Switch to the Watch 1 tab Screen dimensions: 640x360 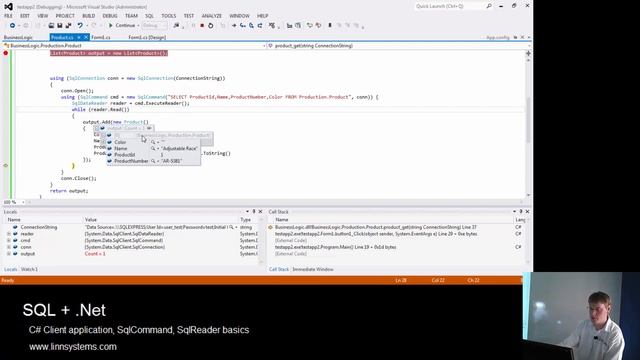click(x=29, y=269)
